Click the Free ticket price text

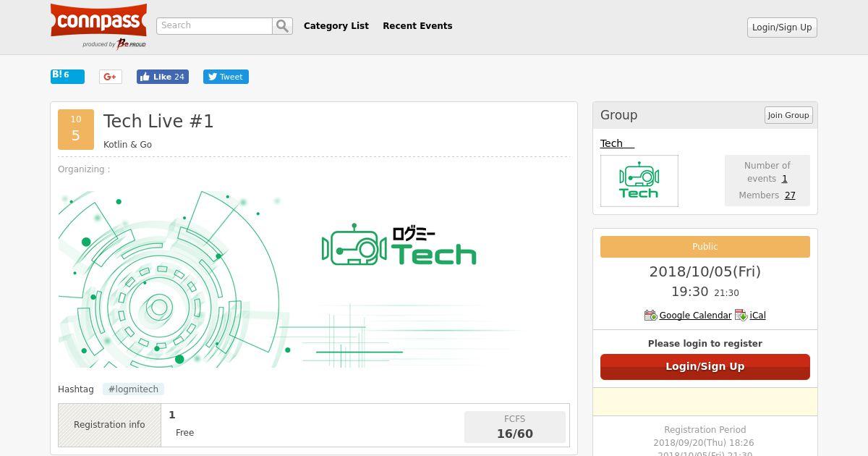click(184, 433)
